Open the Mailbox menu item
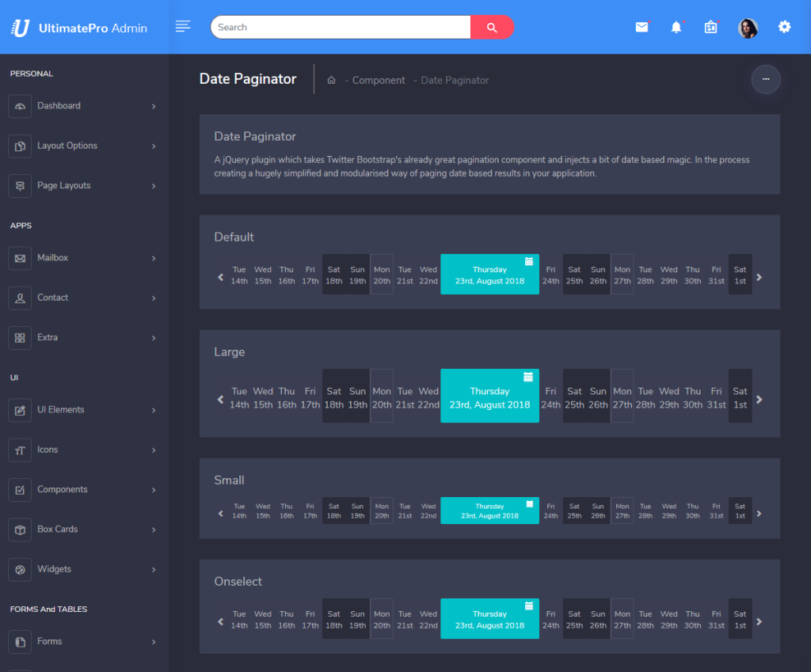 point(82,258)
